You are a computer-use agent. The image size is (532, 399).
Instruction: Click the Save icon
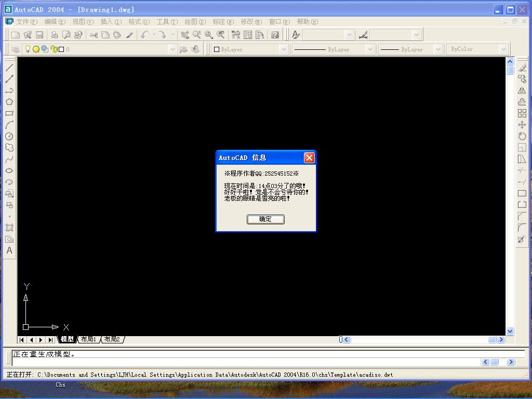[39, 35]
